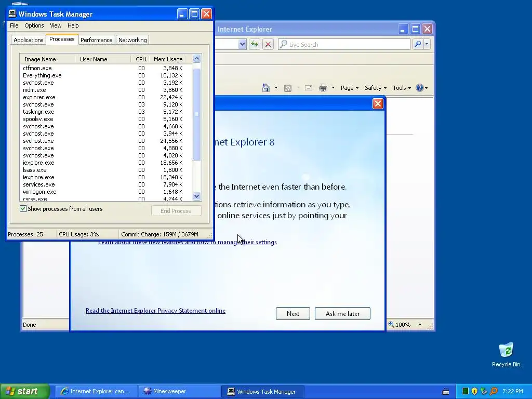532x399 pixels.
Task: Select the lsass.exe process row
Action: coord(103,170)
